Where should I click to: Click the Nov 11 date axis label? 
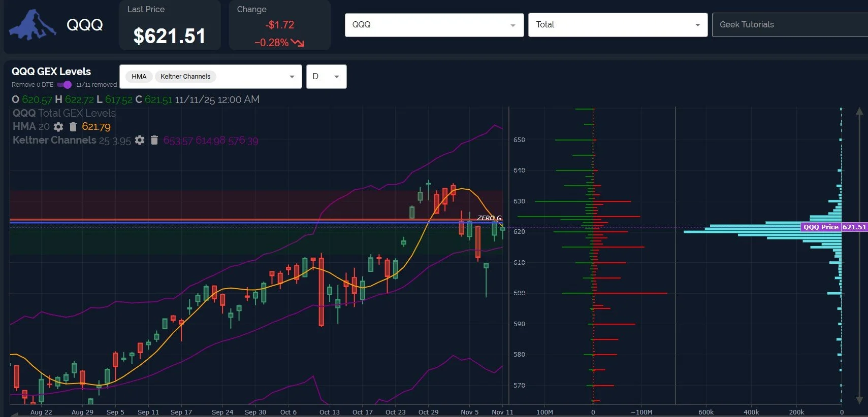point(502,412)
